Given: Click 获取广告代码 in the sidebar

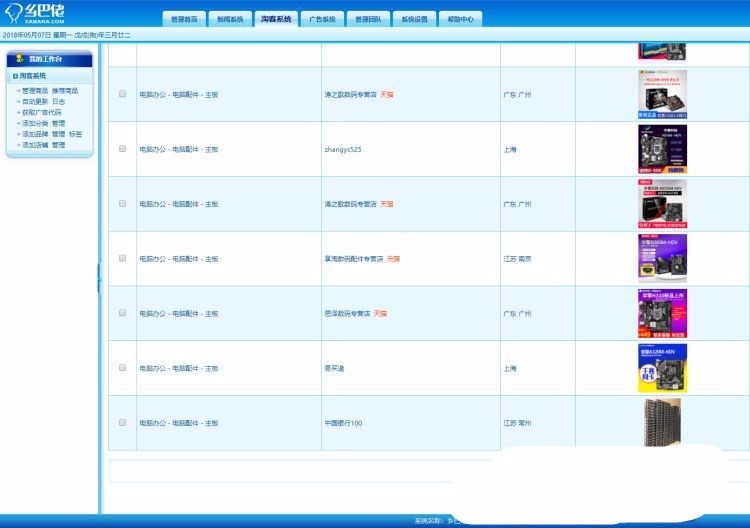Looking at the screenshot, I should coord(42,112).
